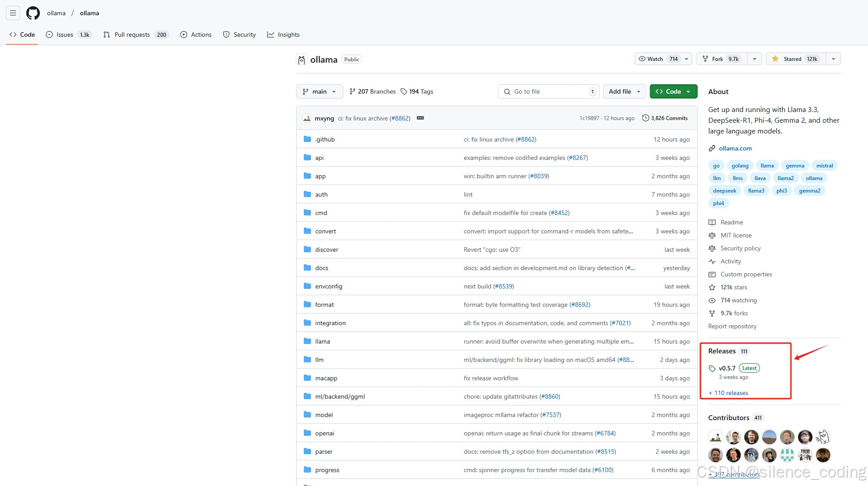Select the deepseek topic tag

point(725,191)
